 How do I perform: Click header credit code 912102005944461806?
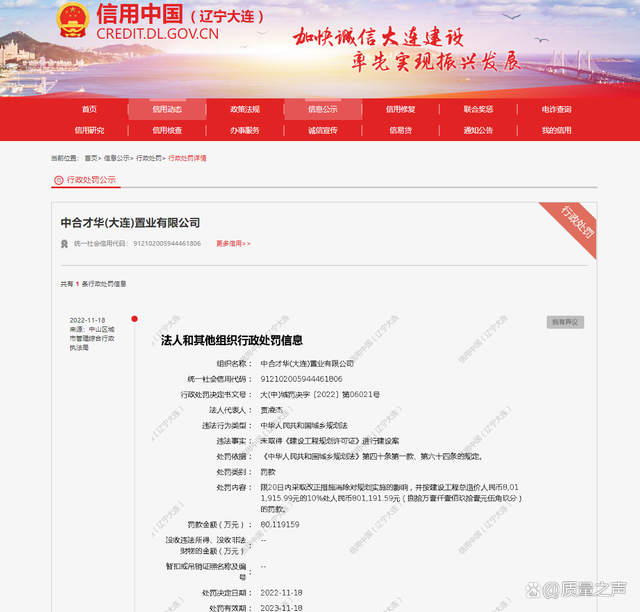tap(167, 243)
